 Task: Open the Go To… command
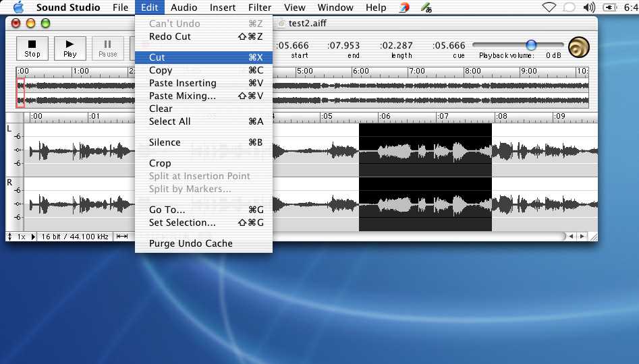coord(204,210)
